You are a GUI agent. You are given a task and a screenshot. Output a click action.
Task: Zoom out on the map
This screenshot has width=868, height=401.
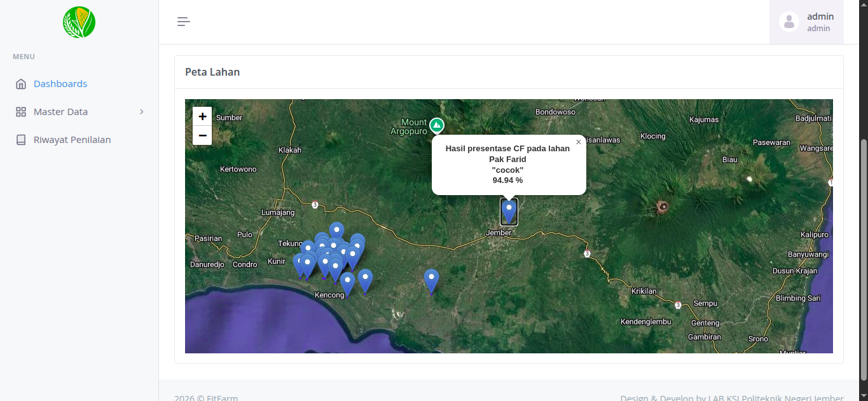click(x=202, y=135)
